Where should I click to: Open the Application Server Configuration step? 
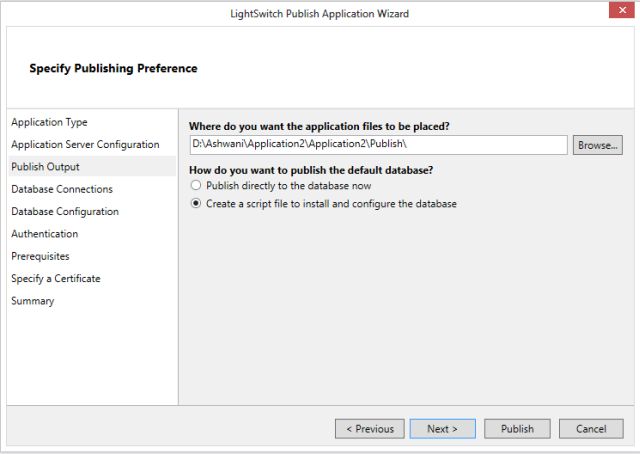click(x=85, y=144)
